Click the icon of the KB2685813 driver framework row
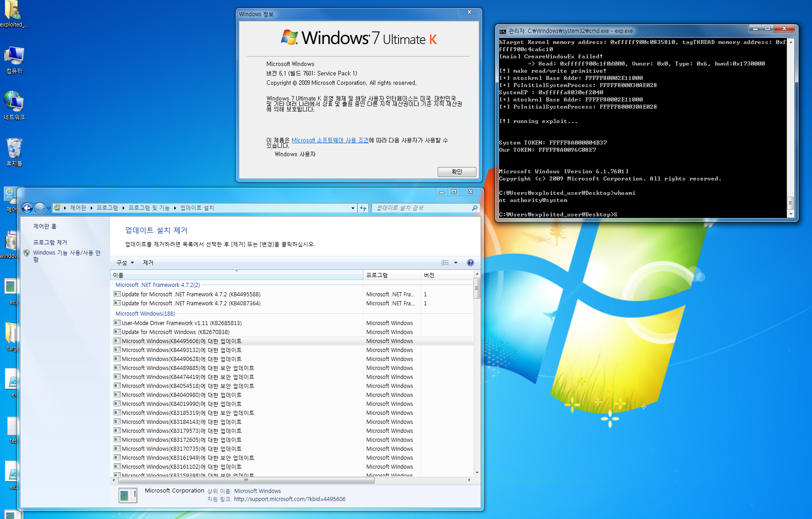812x519 pixels. pyautogui.click(x=117, y=323)
